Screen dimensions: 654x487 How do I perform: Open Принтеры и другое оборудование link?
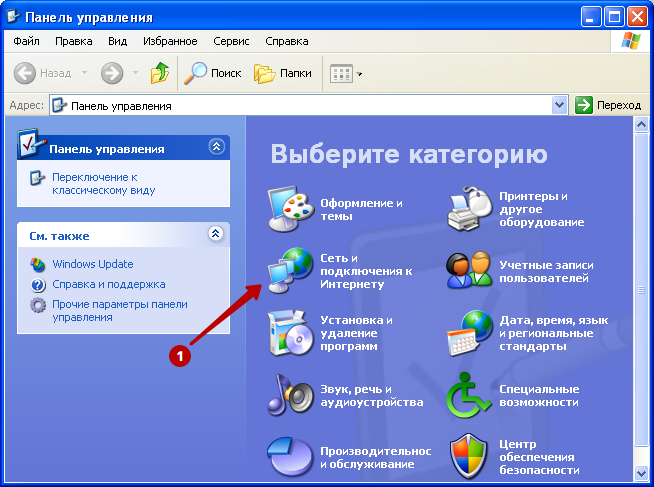[x=541, y=209]
